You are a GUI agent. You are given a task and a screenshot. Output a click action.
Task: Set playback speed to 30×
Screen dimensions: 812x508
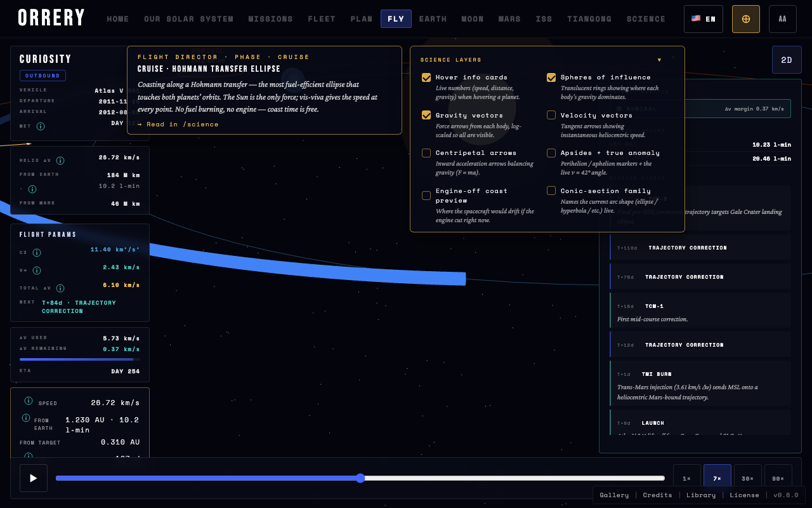(x=748, y=478)
